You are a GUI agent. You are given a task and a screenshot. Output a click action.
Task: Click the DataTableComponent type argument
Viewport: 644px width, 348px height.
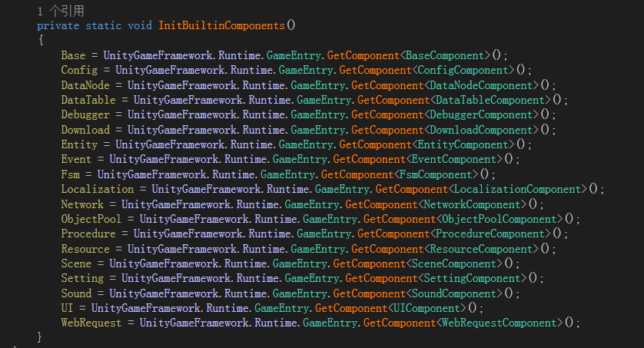tap(490, 100)
